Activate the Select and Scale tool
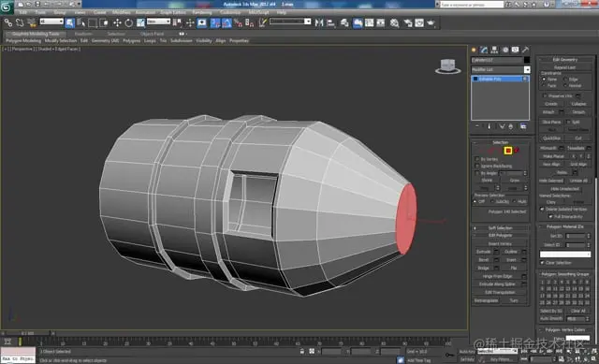 [x=140, y=22]
